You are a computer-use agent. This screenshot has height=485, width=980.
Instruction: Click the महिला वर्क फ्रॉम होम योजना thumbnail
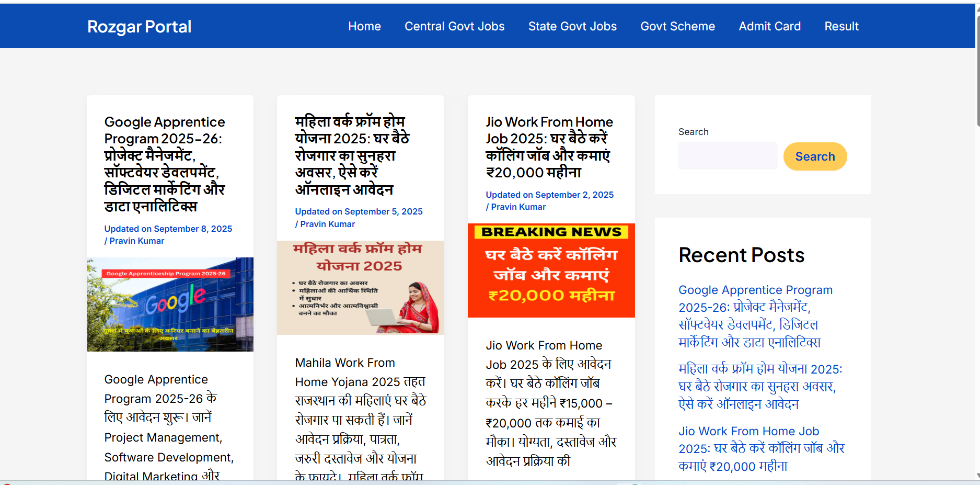point(361,288)
